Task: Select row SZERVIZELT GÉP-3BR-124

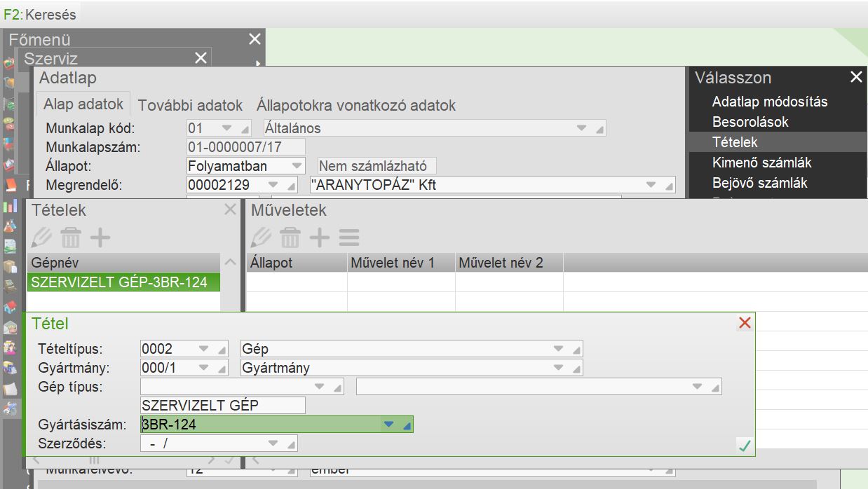Action: tap(123, 282)
